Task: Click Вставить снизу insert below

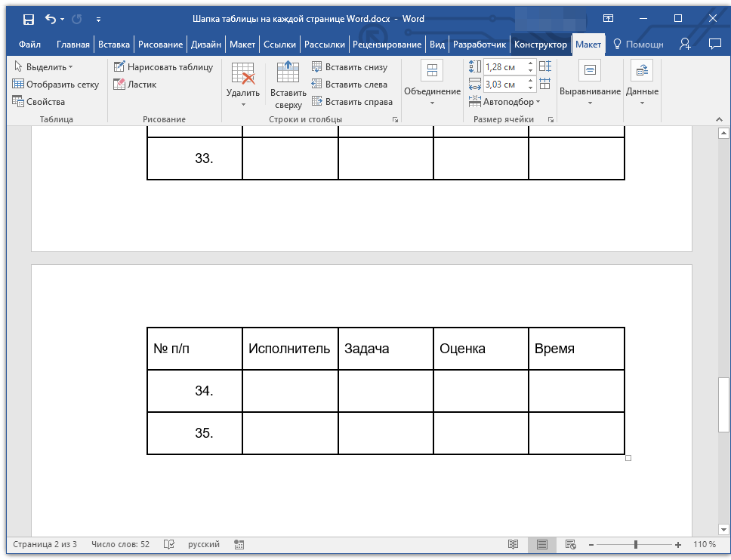Action: coord(350,66)
